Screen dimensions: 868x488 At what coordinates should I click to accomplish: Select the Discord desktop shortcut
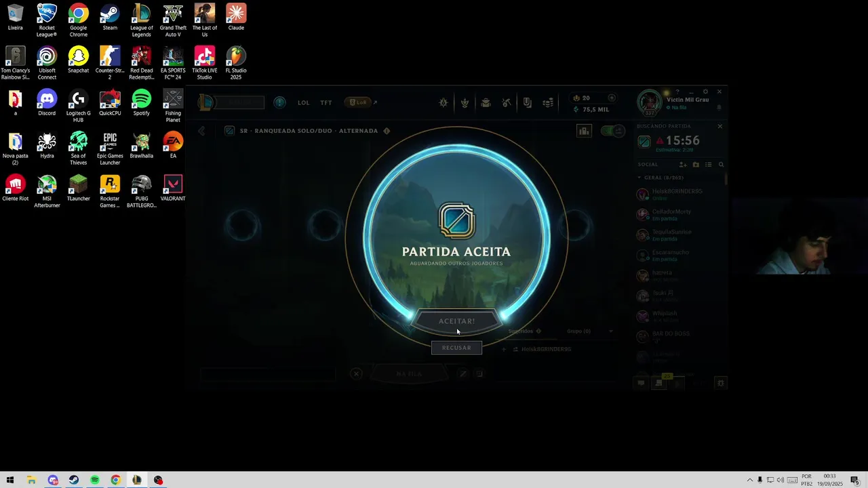coord(47,103)
